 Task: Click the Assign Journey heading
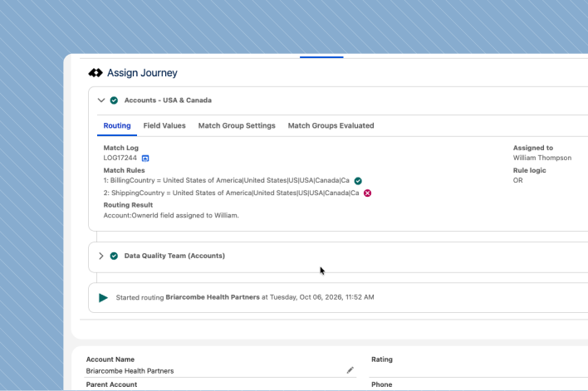[142, 73]
